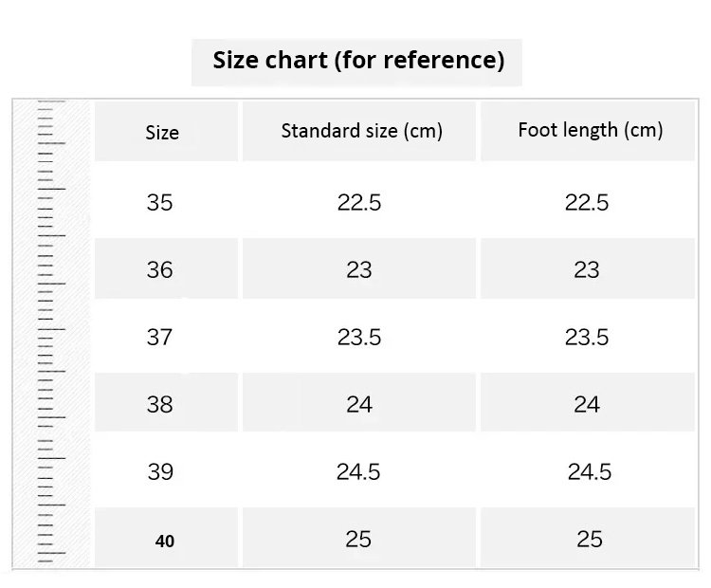Select the bold size 40 cell

pyautogui.click(x=165, y=542)
